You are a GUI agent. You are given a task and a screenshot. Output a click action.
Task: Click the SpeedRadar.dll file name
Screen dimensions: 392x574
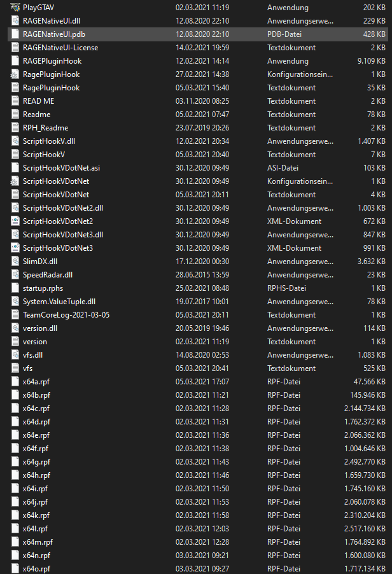pos(47,274)
